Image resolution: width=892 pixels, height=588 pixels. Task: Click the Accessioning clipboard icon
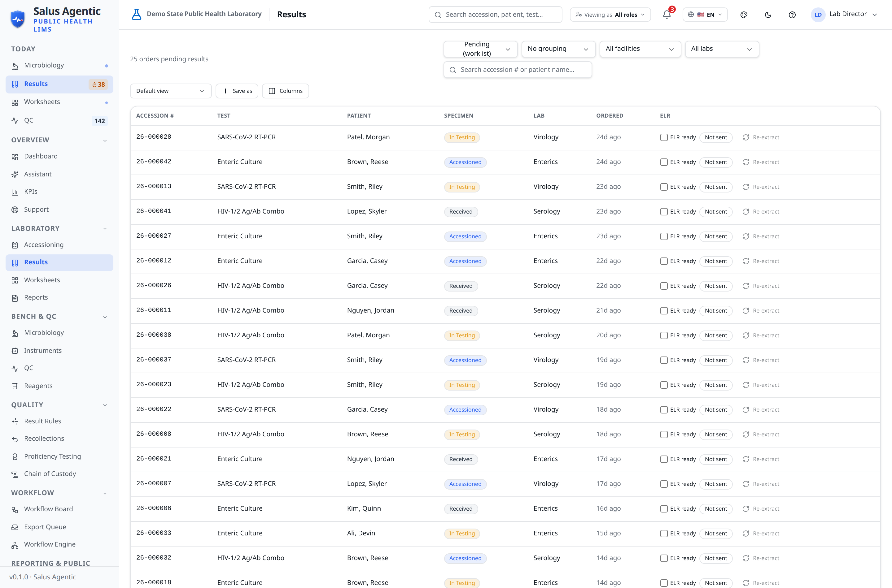click(x=15, y=245)
